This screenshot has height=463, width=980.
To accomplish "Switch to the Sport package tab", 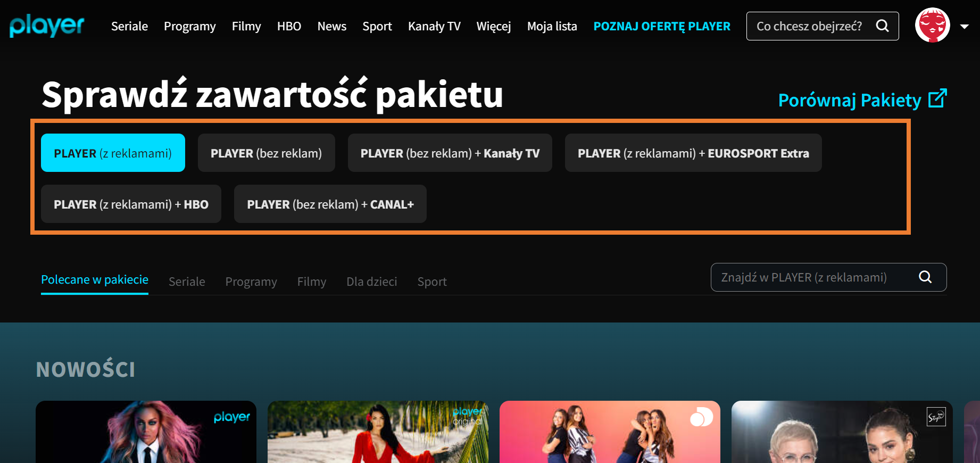I will coord(432,282).
